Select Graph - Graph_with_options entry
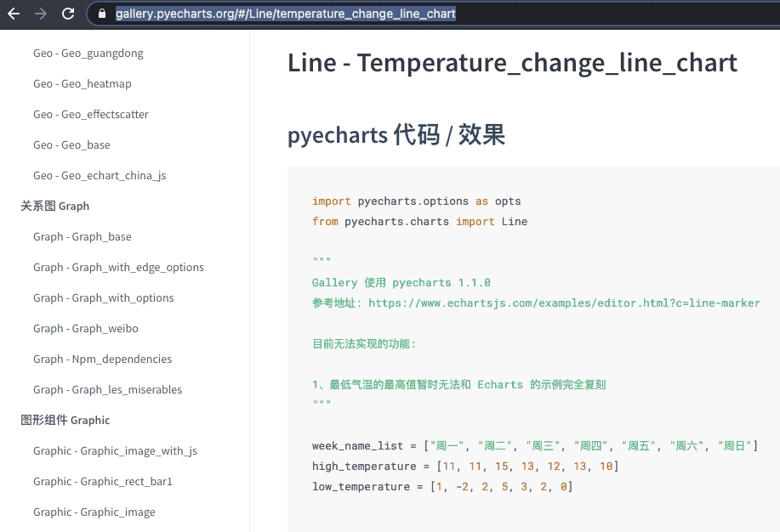 [104, 298]
